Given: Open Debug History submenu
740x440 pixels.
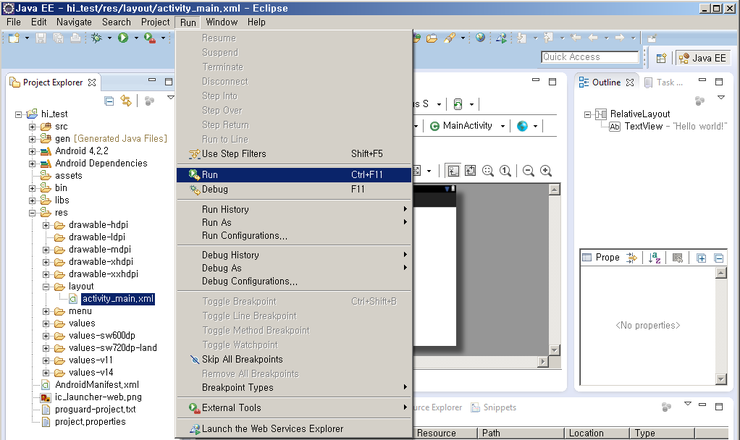Looking at the screenshot, I should point(294,255).
